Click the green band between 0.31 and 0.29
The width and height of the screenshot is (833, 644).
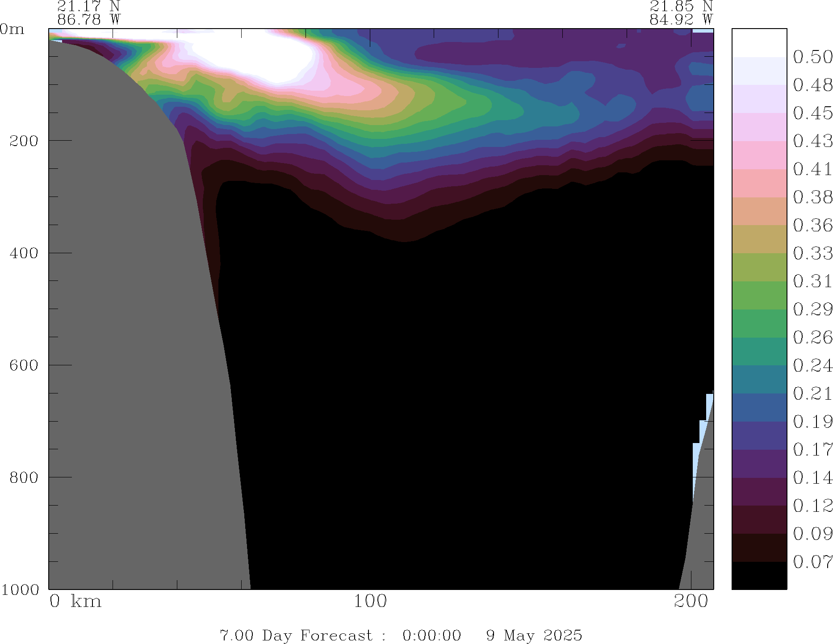point(759,295)
